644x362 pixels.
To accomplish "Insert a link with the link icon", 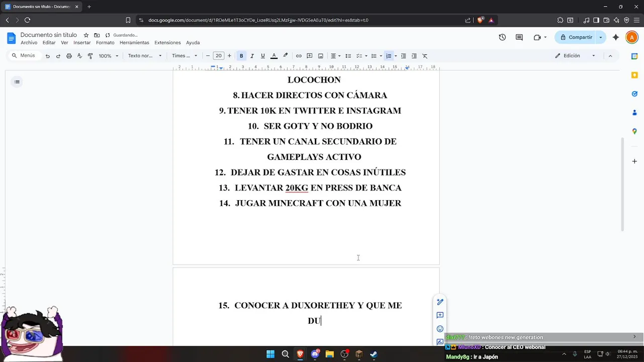I will [x=299, y=56].
